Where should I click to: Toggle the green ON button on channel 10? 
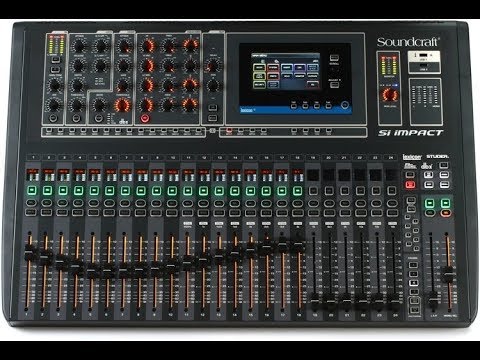coord(172,191)
